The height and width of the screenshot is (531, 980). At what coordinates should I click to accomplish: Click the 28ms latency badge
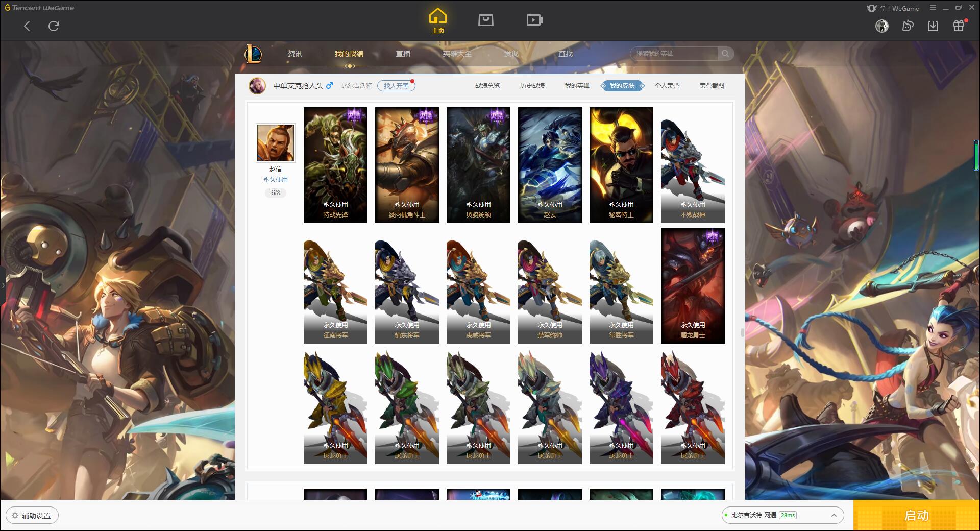(x=788, y=515)
